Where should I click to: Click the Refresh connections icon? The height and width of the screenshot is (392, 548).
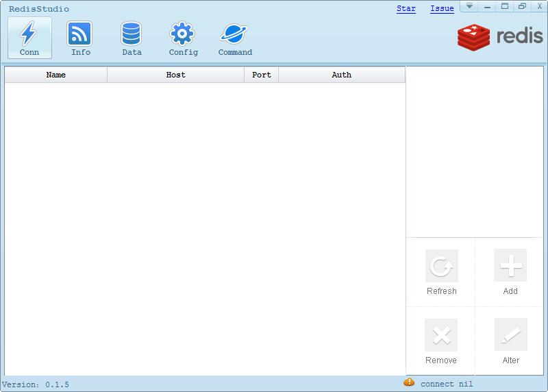pos(441,266)
